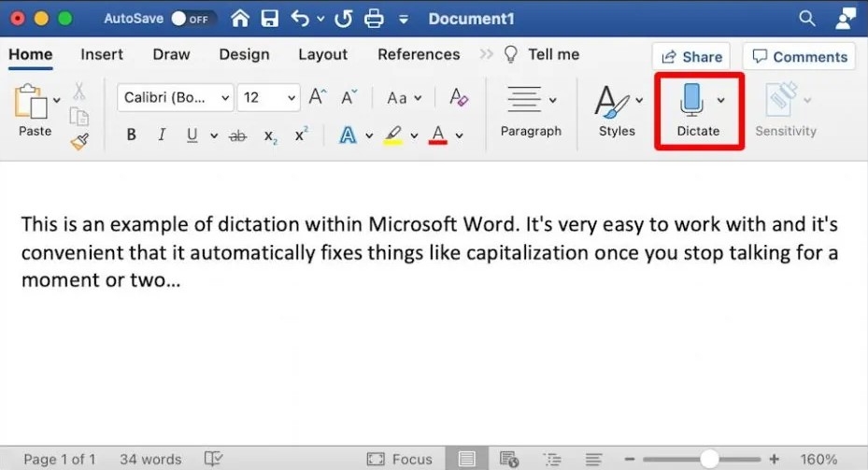Toggle strikethrough formatting

(x=237, y=135)
